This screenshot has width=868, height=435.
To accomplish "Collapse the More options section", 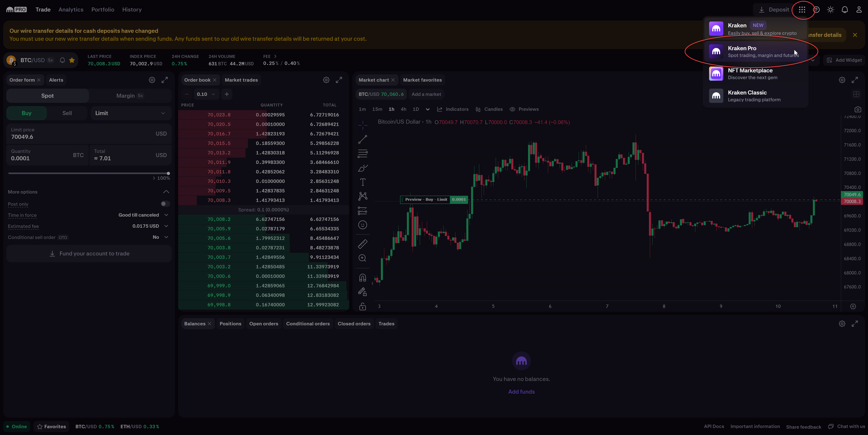I will tap(166, 192).
